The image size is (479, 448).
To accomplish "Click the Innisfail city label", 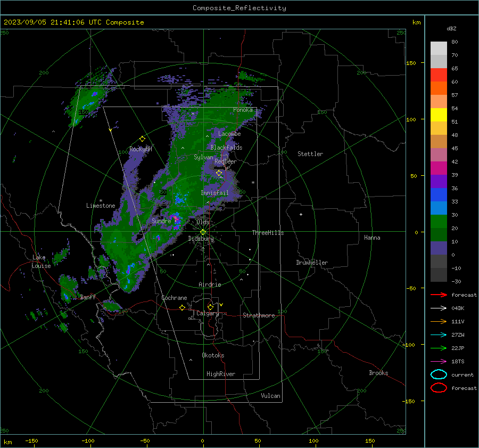I will (214, 193).
